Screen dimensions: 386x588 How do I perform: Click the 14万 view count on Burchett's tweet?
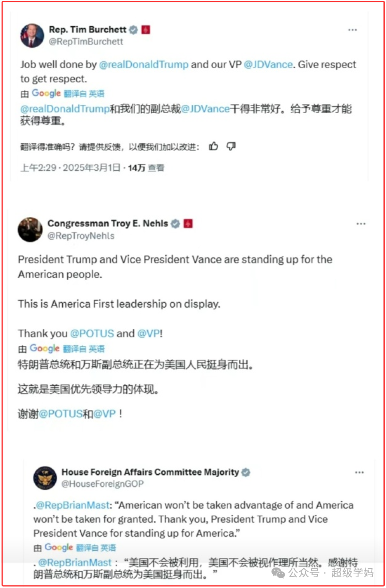[137, 168]
